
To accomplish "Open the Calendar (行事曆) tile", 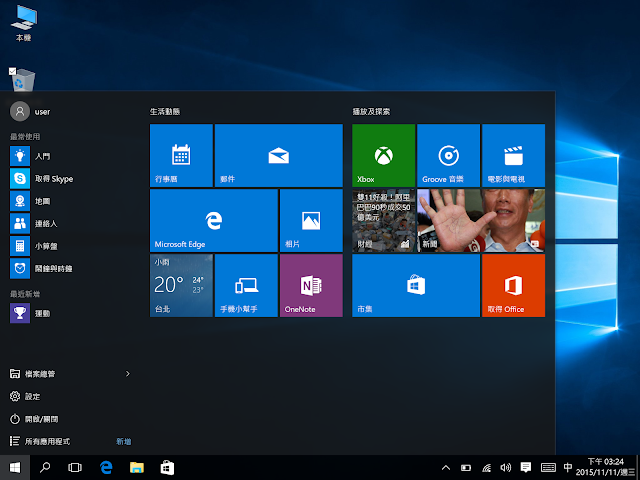I will 181,156.
